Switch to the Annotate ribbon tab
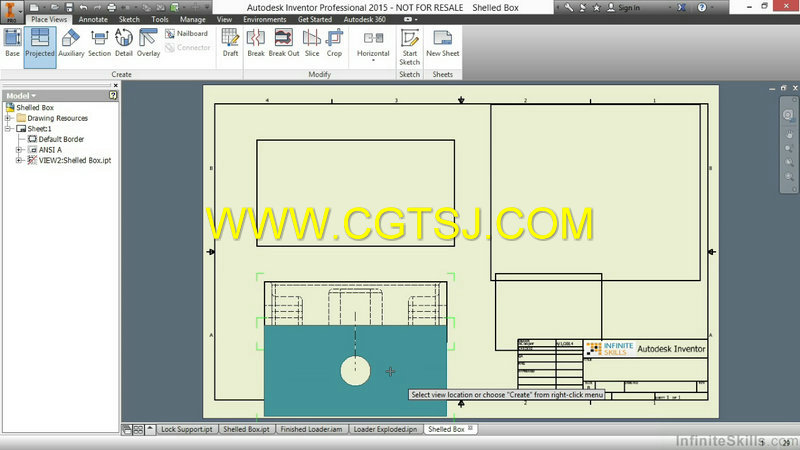Image resolution: width=800 pixels, height=450 pixels. tap(93, 19)
